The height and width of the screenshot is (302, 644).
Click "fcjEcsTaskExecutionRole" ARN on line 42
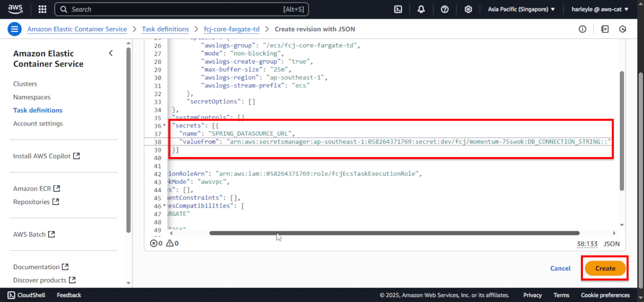(x=317, y=174)
